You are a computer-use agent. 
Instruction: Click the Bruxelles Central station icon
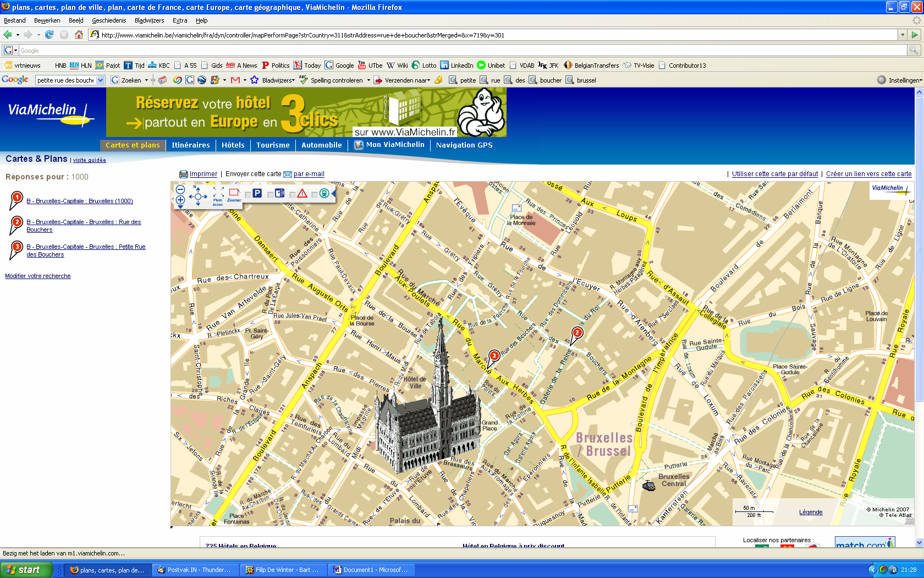649,486
